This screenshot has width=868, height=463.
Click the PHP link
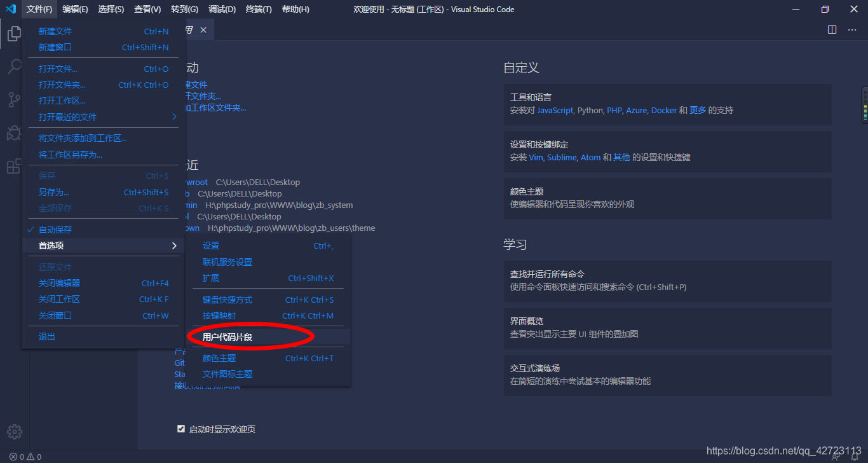pyautogui.click(x=614, y=110)
